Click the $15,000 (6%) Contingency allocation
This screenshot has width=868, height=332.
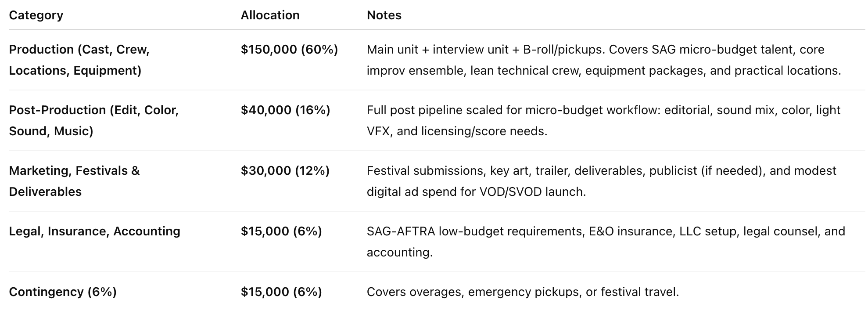(281, 292)
